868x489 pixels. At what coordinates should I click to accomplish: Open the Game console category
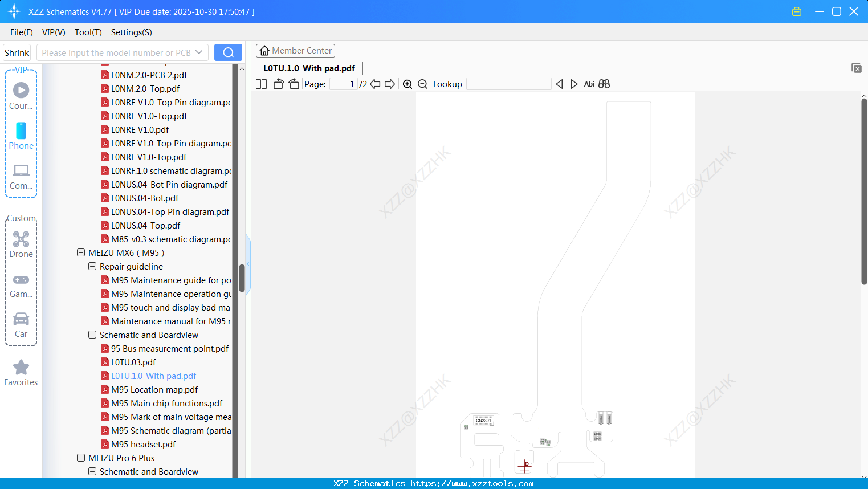click(21, 285)
